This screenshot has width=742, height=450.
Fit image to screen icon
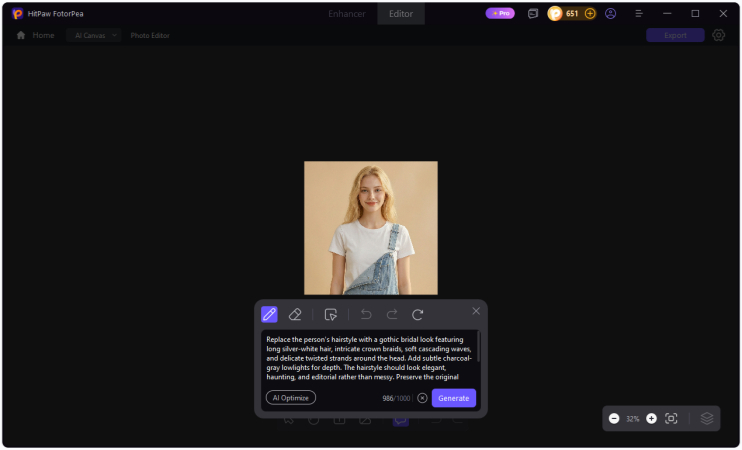(x=671, y=418)
